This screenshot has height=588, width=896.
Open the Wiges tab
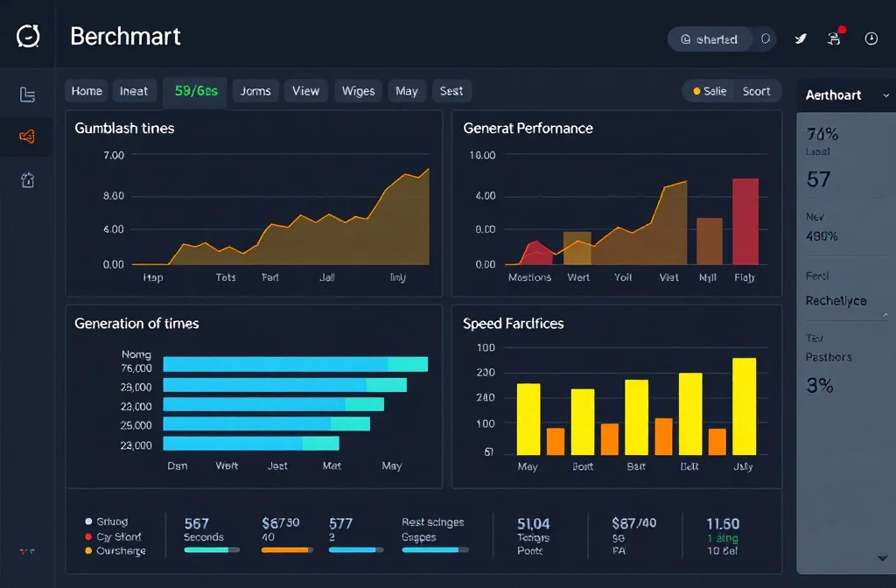(x=358, y=91)
